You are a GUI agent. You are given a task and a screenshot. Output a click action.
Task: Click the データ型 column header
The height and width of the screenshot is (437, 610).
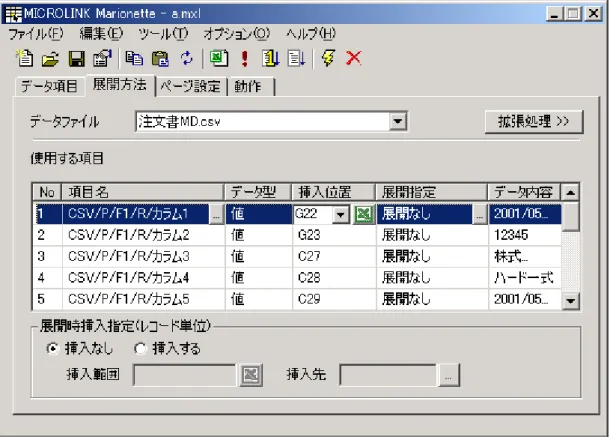(x=258, y=192)
